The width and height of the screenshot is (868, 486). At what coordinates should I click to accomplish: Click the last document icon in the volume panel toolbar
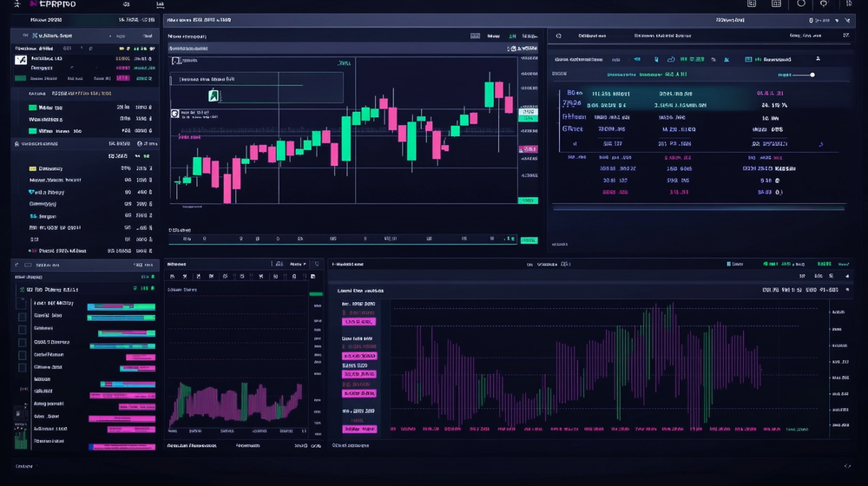[x=312, y=276]
